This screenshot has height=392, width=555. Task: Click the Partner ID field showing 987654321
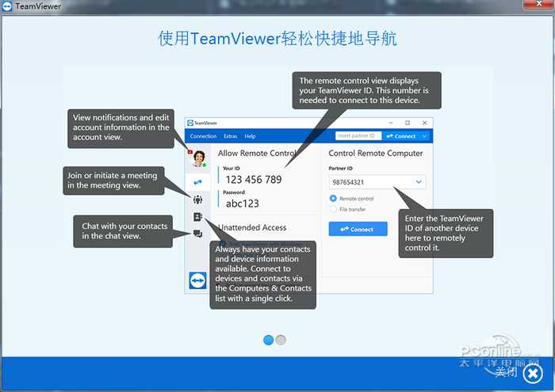pyautogui.click(x=377, y=182)
